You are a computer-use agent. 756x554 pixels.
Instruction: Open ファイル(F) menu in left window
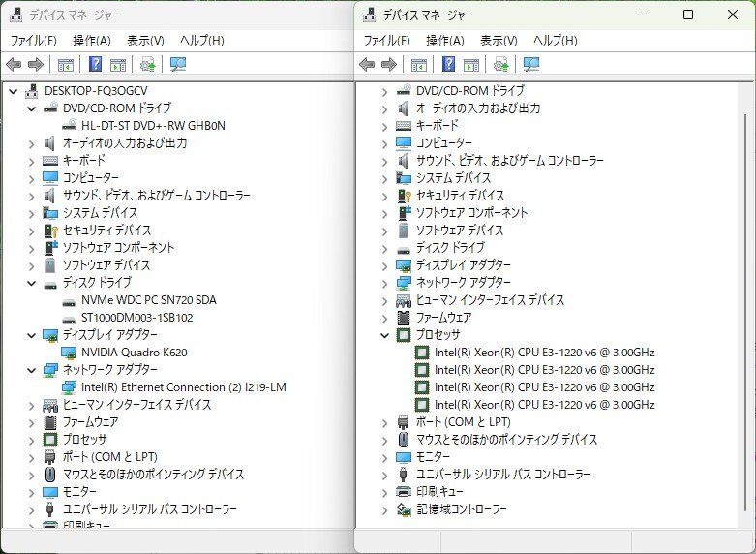pos(34,41)
